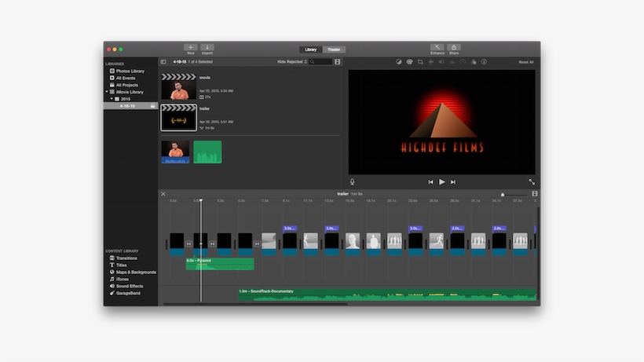The width and height of the screenshot is (644, 362).
Task: Click the macOS green fullscreen button
Action: (x=121, y=49)
